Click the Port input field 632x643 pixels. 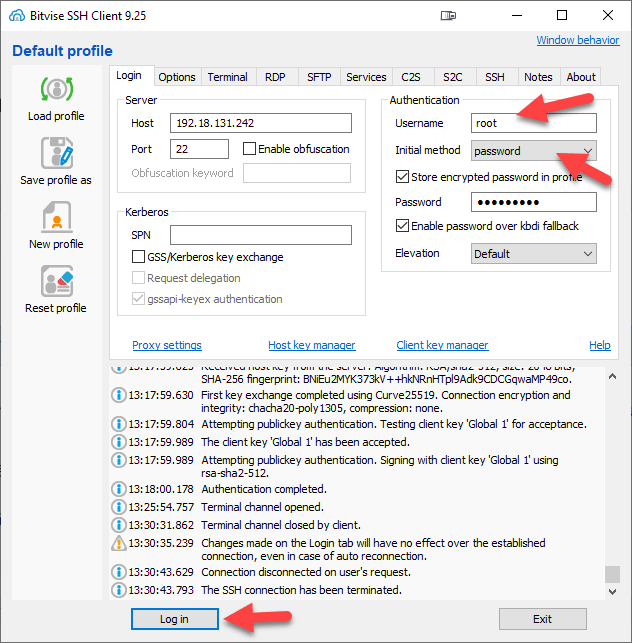199,149
